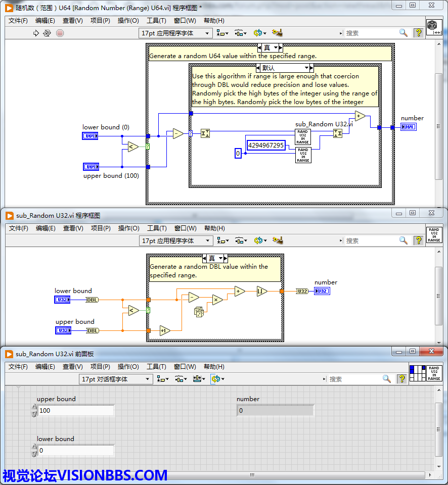Screen dimensions: 448x485
Task: Toggle Context Help in sub_Random diagram window
Action: [x=418, y=240]
